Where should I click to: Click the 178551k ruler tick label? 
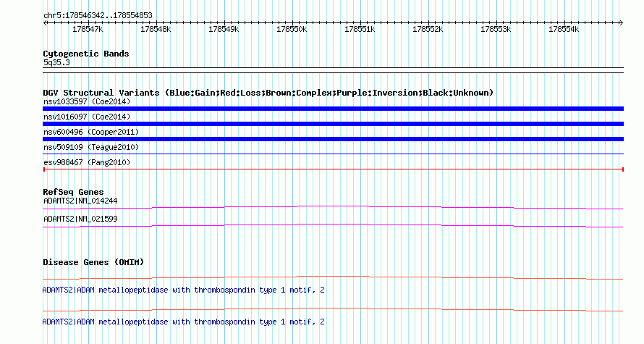360,30
